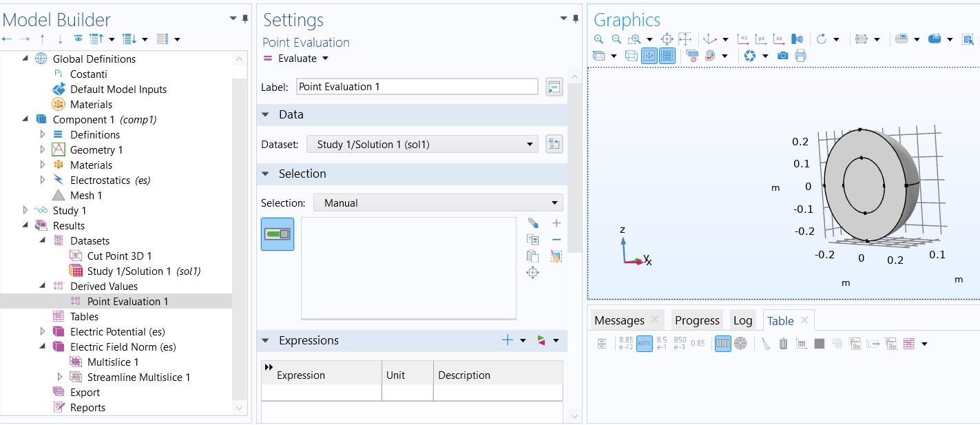Print the Graphics window via printer icon

800,56
